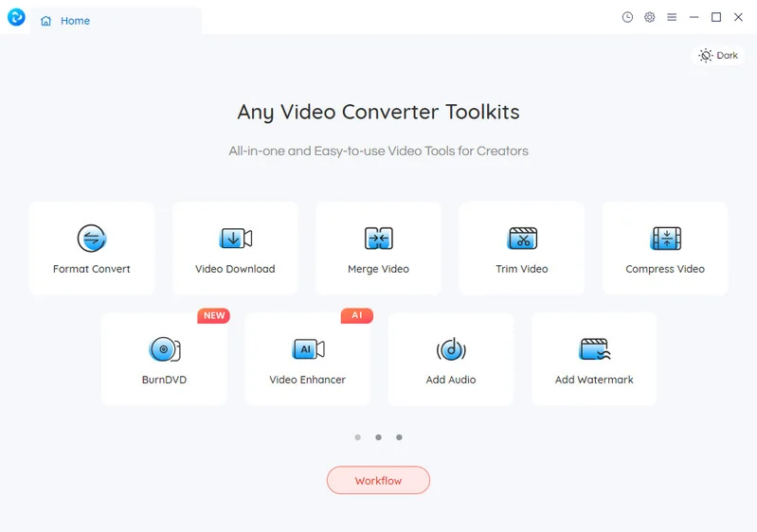Screen dimensions: 757x532
Task: Launch the AI Video Enhancer tool
Action: [308, 360]
